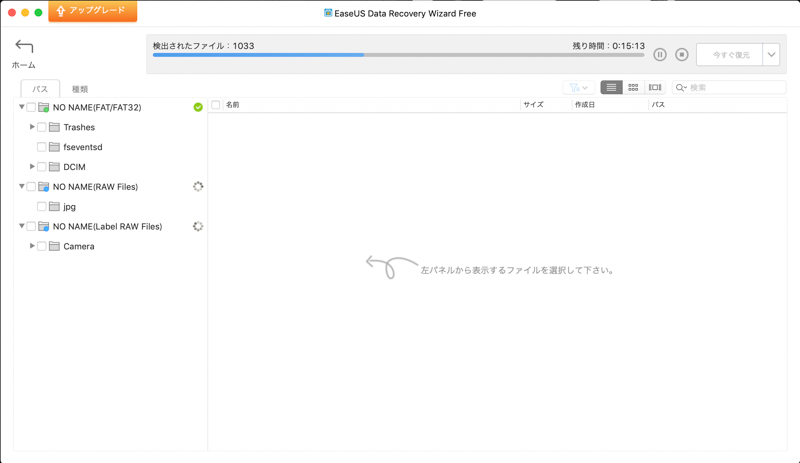Image resolution: width=800 pixels, height=463 pixels.
Task: Select NO NAME(FAT/FAT32) label
Action: (x=97, y=108)
